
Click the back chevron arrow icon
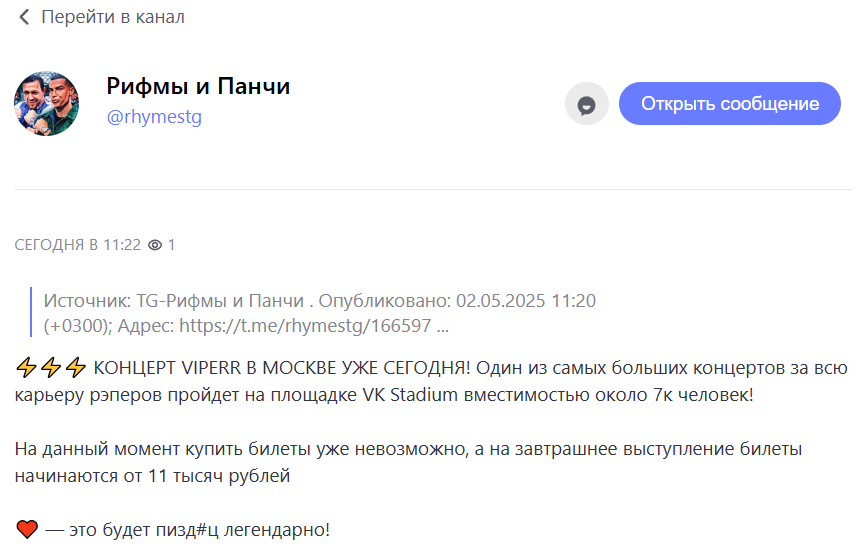(x=24, y=17)
